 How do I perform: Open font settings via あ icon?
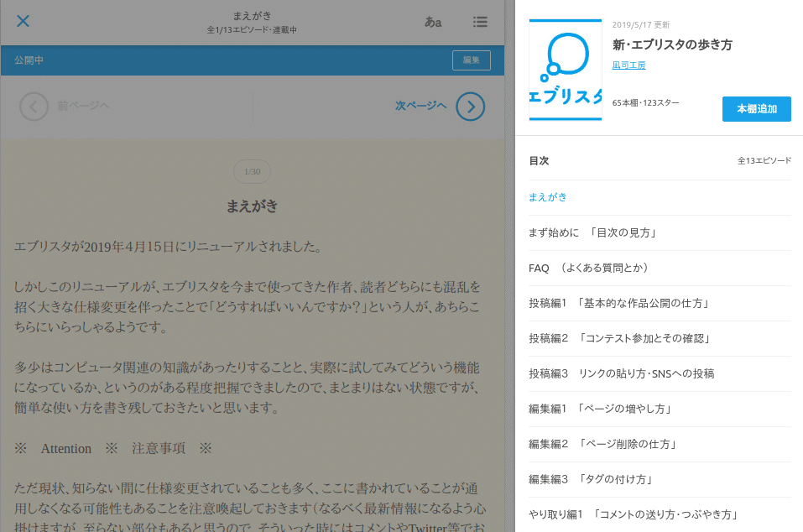pyautogui.click(x=433, y=22)
